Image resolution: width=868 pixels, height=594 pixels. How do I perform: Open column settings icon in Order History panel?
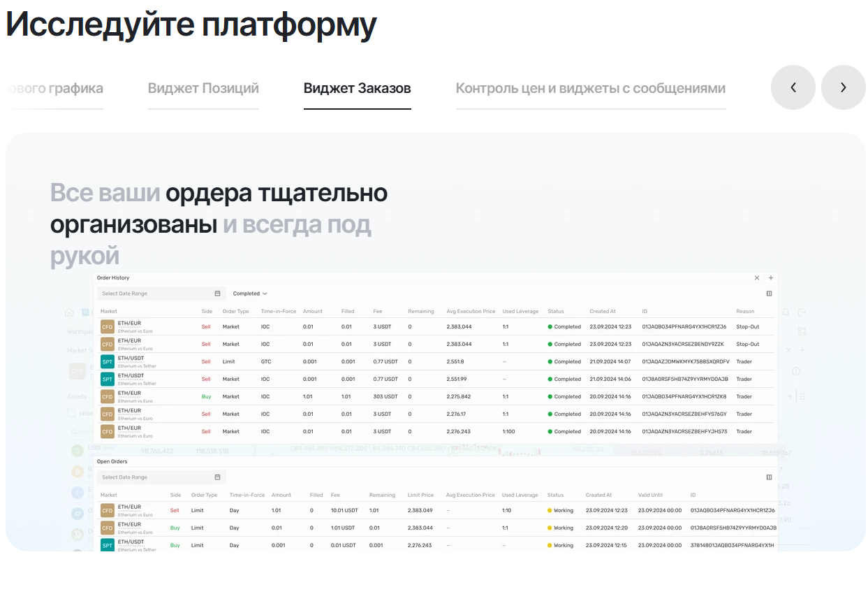[x=769, y=294]
